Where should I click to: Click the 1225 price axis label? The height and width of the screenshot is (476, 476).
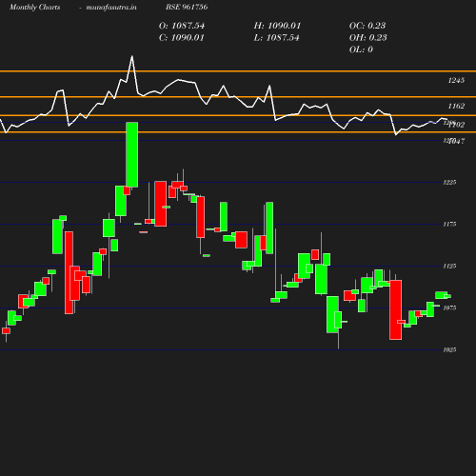pos(449,182)
